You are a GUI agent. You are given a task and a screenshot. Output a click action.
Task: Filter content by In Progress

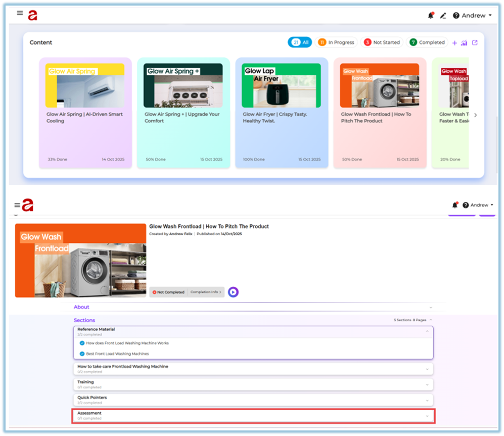pos(336,42)
